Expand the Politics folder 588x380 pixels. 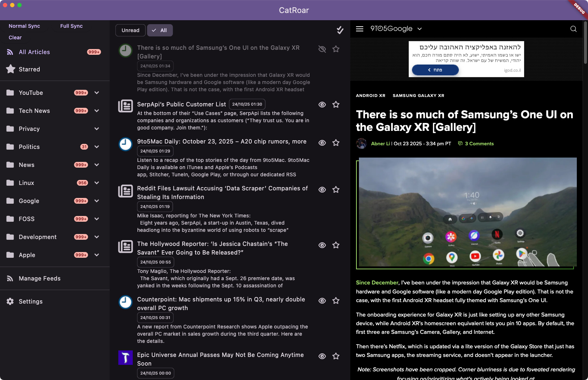[97, 147]
